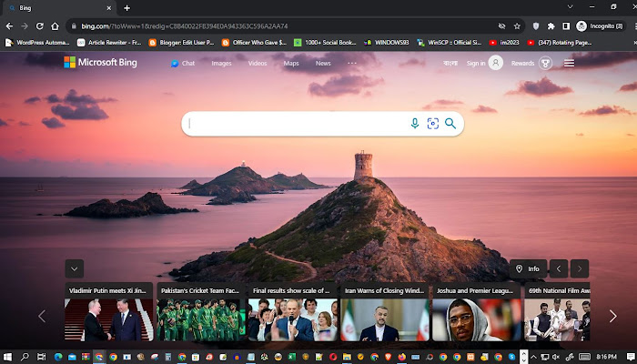This screenshot has height=364, width=637.
Task: Open Windows taskbar search magnifier
Action: (25, 357)
